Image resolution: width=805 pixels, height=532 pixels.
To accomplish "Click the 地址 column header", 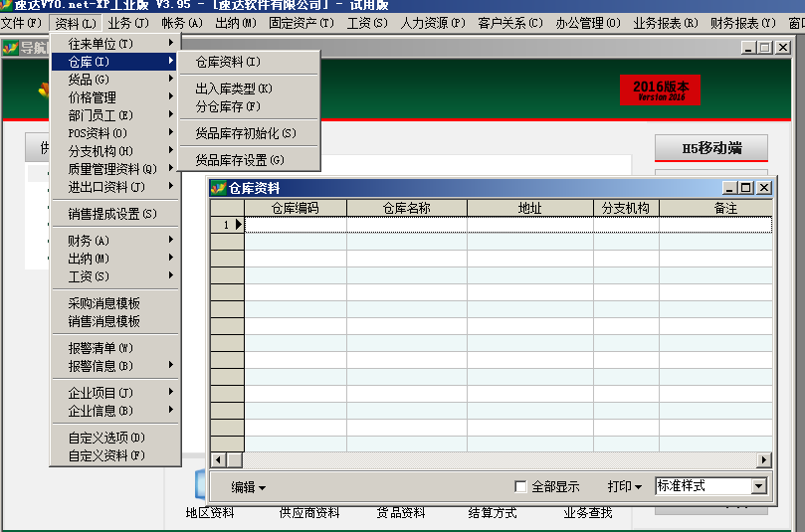I will [529, 208].
